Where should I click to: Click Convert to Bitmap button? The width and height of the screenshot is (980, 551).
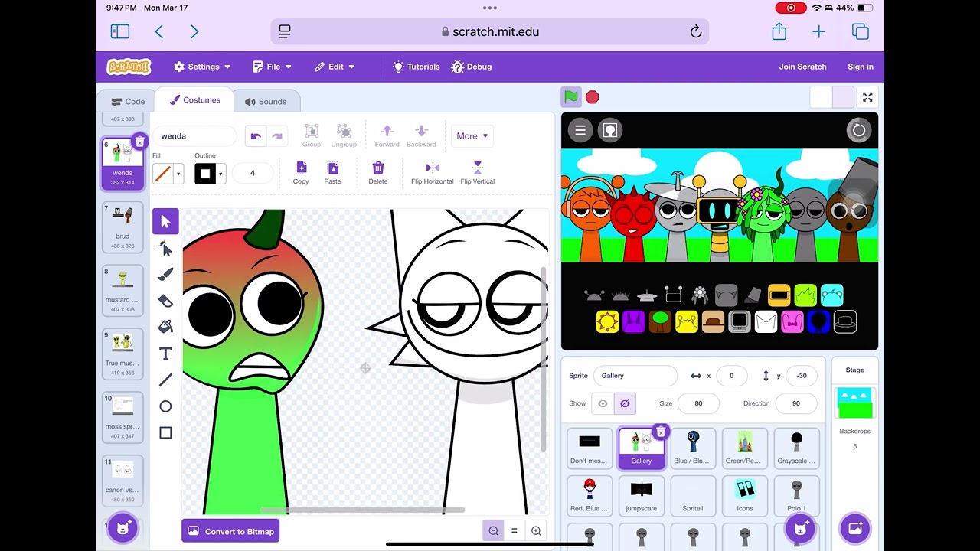point(230,531)
